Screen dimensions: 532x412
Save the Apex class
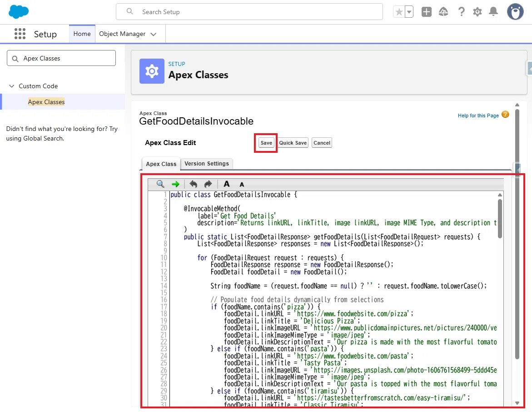(x=266, y=143)
